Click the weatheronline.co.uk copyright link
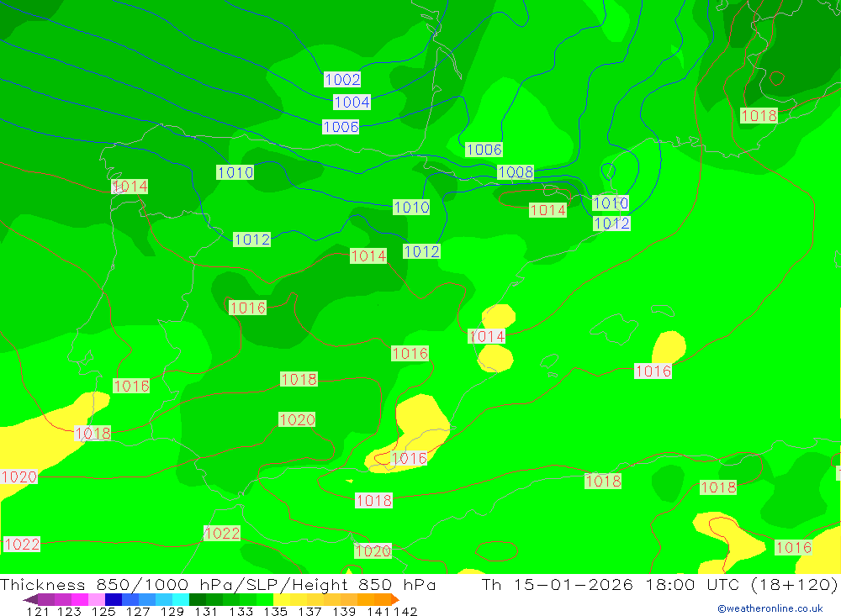Image resolution: width=841 pixels, height=616 pixels. (770, 608)
